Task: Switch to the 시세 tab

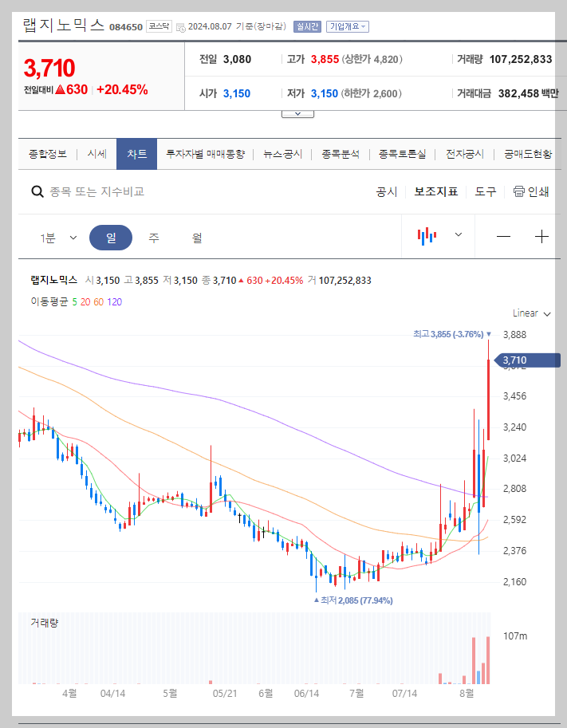Action: point(96,154)
